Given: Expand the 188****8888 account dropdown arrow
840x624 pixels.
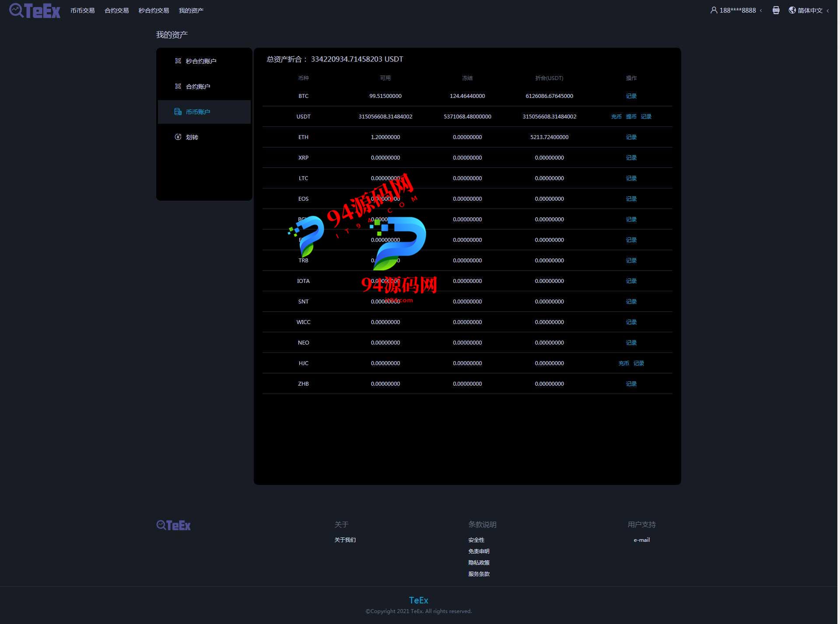Looking at the screenshot, I should coord(761,10).
